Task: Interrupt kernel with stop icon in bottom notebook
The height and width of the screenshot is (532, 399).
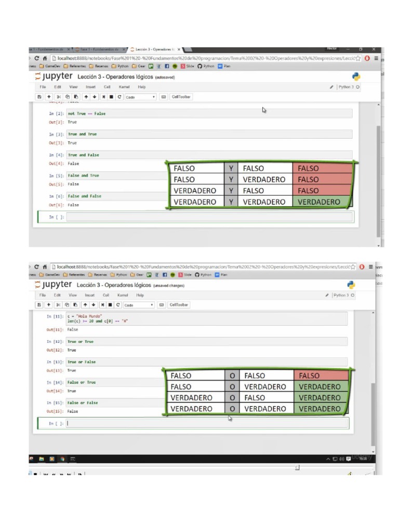Action: click(110, 304)
